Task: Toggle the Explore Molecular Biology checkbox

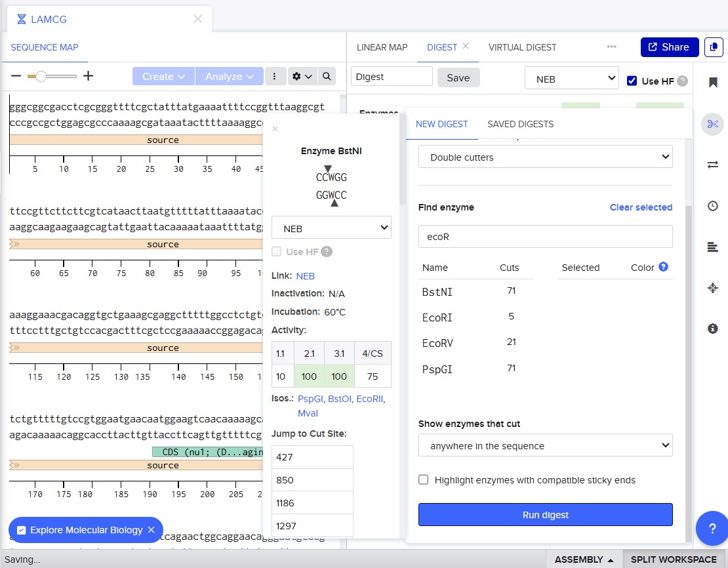Action: coord(21,530)
